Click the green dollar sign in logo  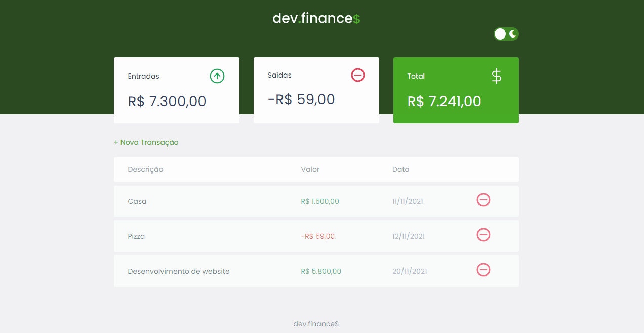(x=357, y=19)
